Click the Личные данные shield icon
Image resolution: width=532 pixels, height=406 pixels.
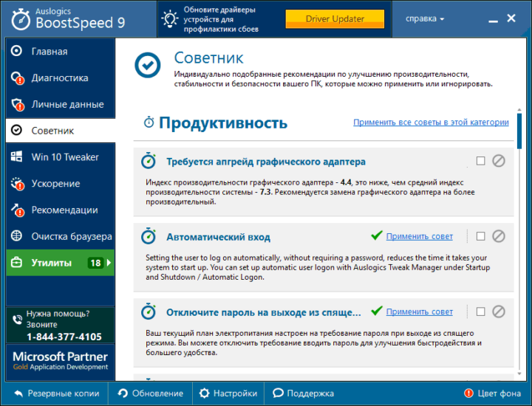click(17, 105)
